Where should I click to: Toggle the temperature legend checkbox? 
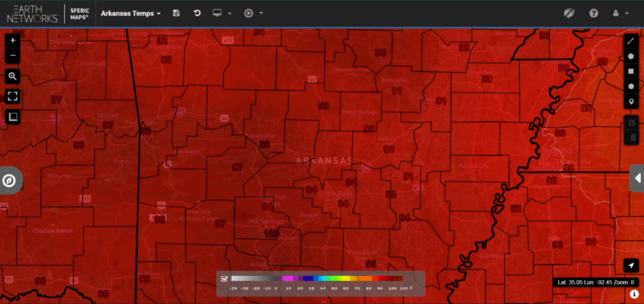tap(224, 279)
